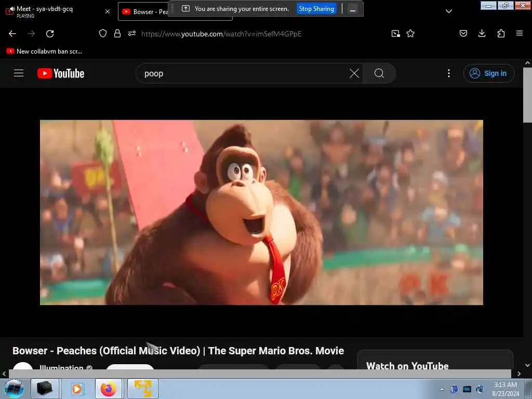Click the tray network monitor icon
The image size is (532, 399).
tap(467, 389)
